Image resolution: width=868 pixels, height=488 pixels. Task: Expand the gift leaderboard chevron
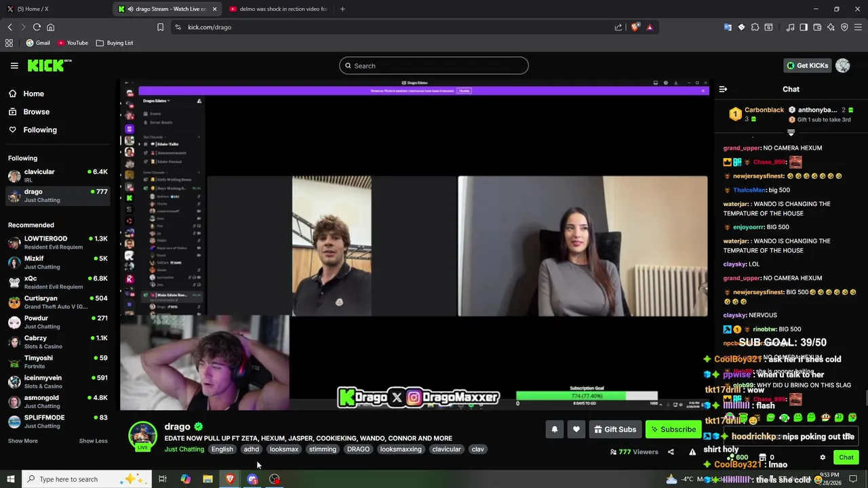(791, 133)
